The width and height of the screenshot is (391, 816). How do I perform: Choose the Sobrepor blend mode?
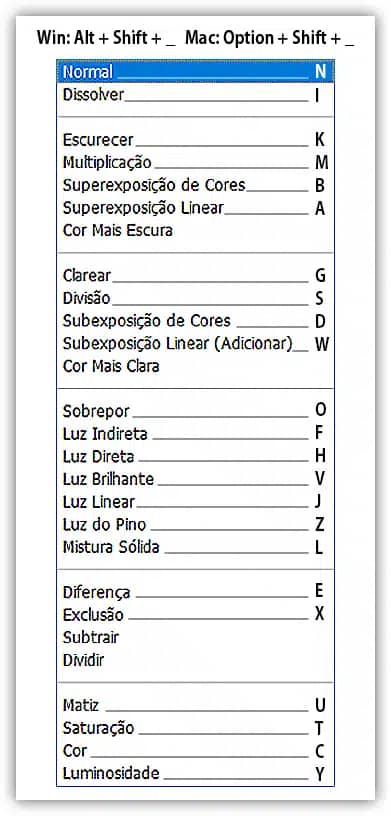pyautogui.click(x=195, y=411)
